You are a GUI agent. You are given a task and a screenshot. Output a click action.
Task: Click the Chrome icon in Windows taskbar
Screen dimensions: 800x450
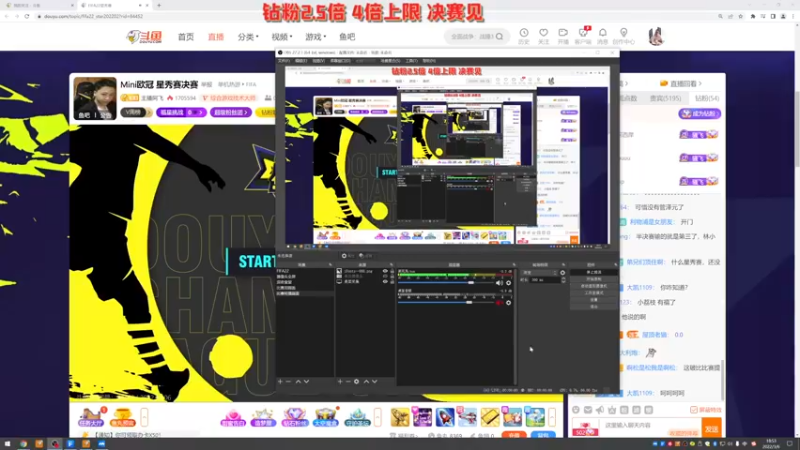(x=23, y=444)
